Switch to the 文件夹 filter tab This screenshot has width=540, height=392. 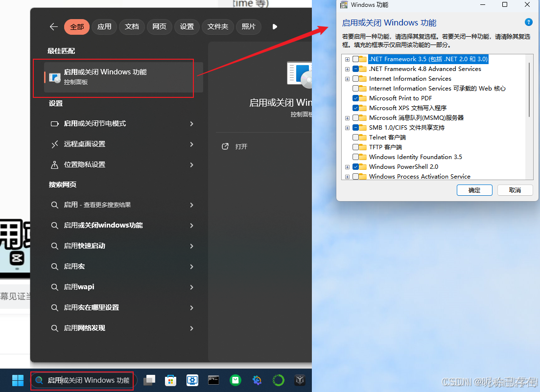218,26
